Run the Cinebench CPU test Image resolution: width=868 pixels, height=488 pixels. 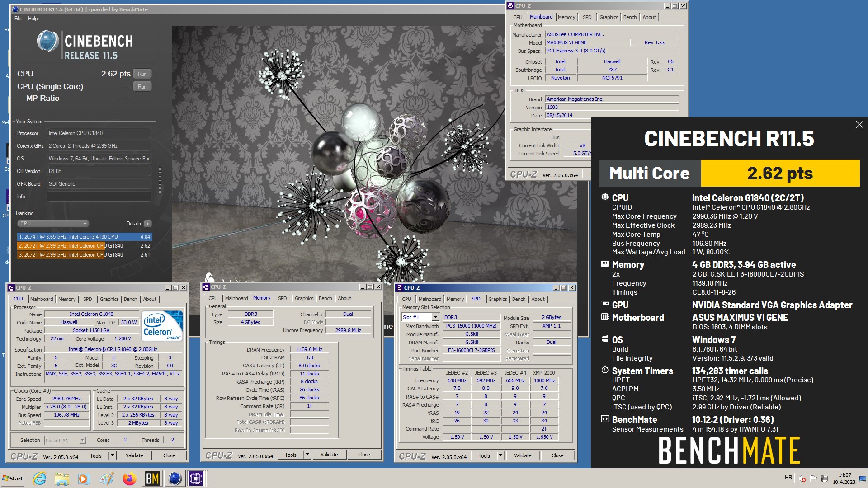pyautogui.click(x=142, y=74)
